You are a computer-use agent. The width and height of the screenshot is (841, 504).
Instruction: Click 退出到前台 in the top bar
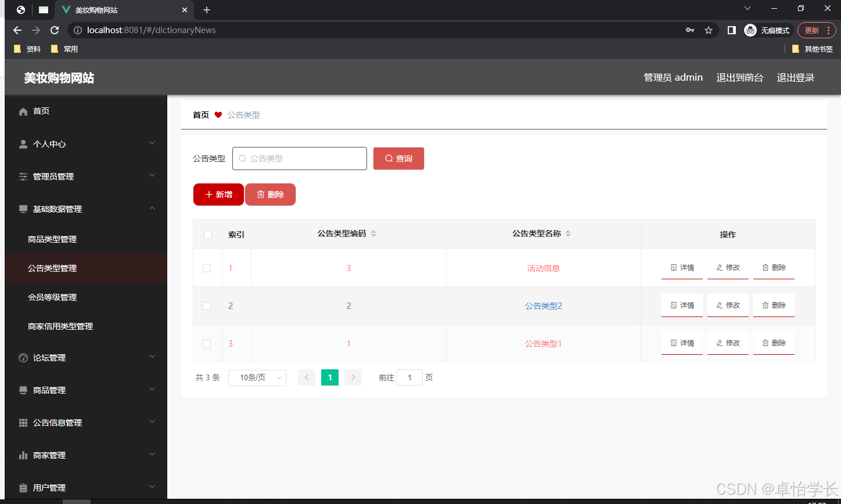739,78
